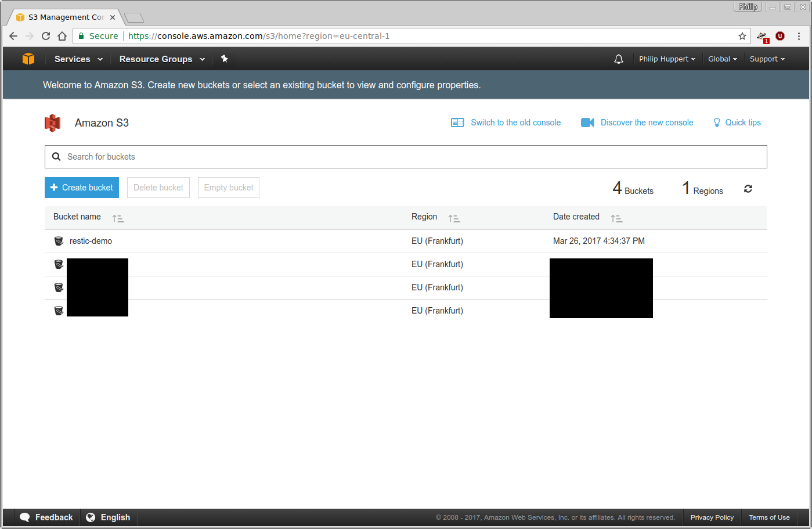
Task: Open the Philip Huppert account dropdown
Action: coord(667,59)
